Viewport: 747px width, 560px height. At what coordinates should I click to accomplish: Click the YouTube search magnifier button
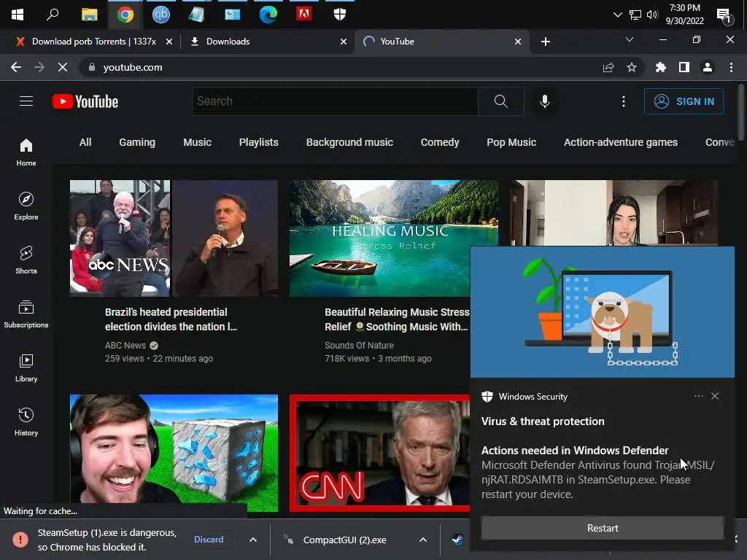click(x=500, y=101)
